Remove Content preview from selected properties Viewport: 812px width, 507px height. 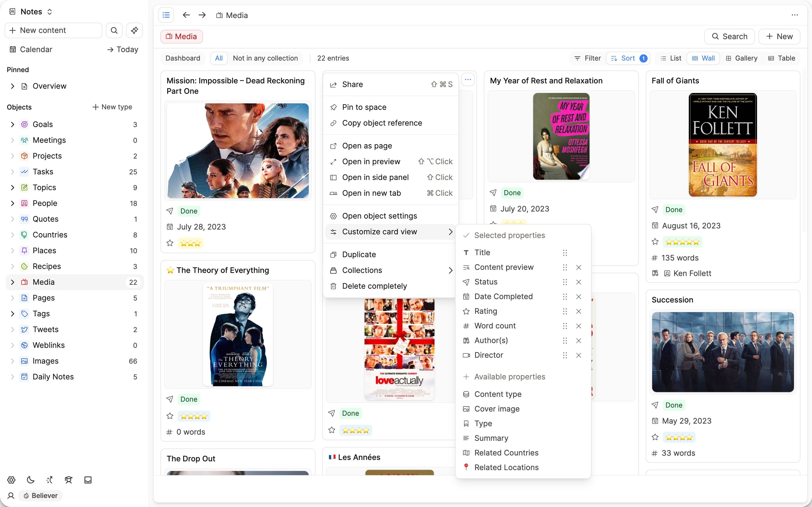coord(578,267)
